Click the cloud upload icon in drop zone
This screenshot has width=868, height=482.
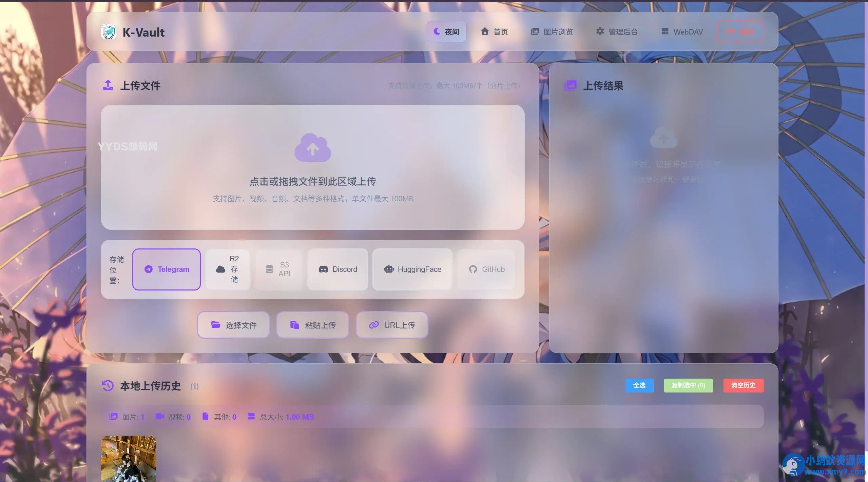pos(312,148)
